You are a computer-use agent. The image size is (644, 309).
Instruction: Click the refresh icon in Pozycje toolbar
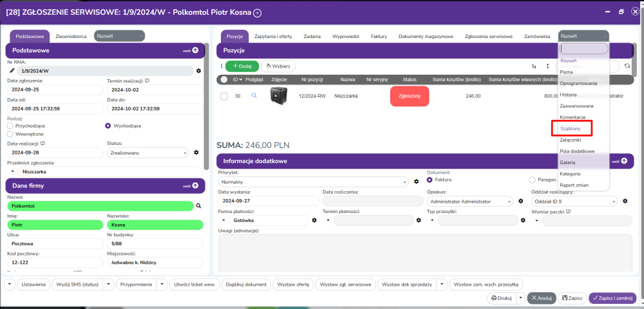coord(627,66)
